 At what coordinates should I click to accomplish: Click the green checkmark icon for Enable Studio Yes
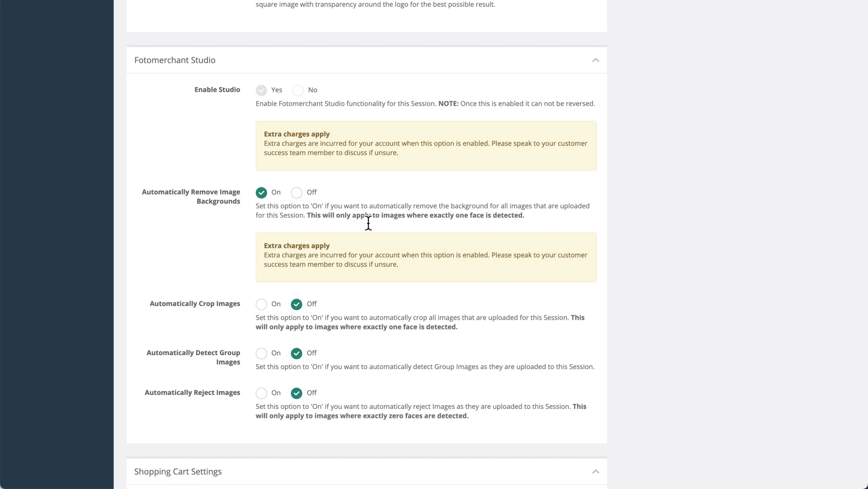261,90
